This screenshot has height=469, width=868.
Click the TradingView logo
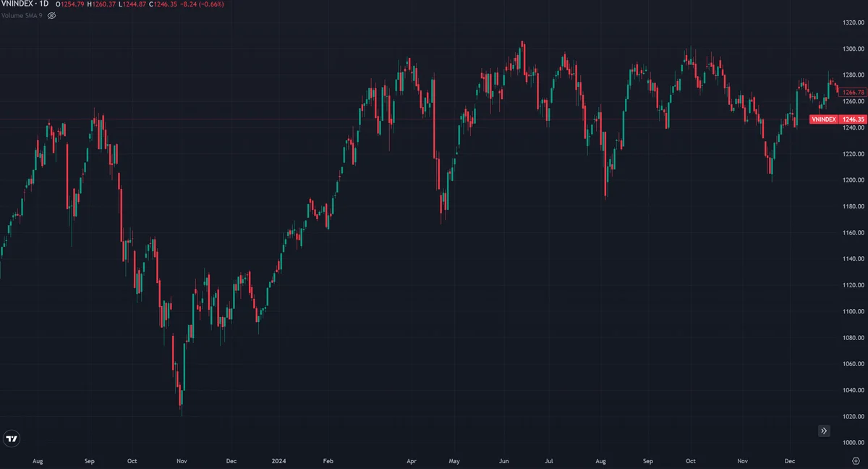click(12, 439)
